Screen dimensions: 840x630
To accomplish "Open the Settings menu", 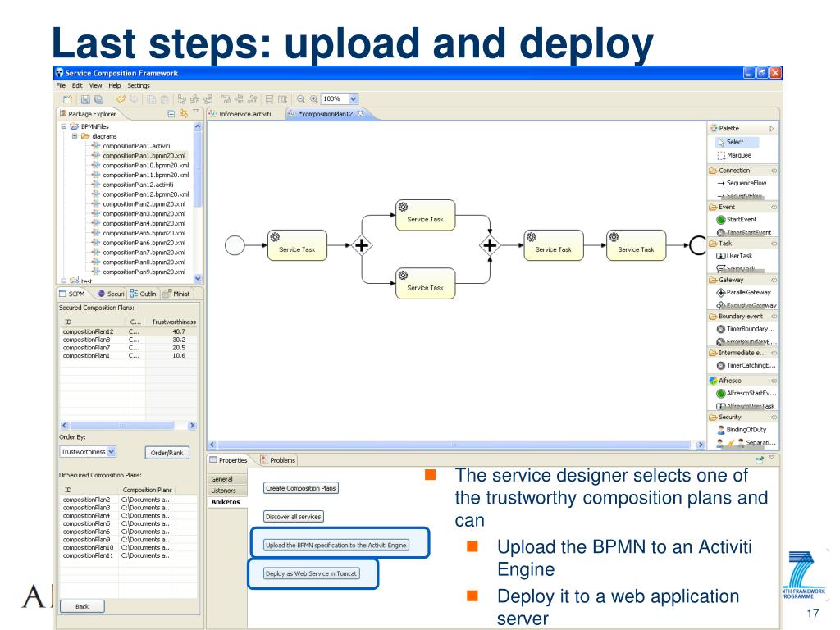I will [x=139, y=85].
